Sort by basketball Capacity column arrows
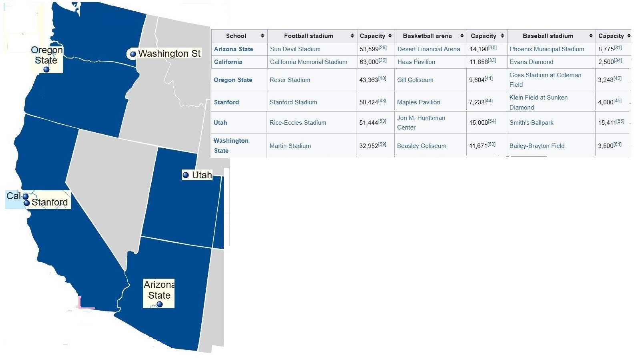 502,36
